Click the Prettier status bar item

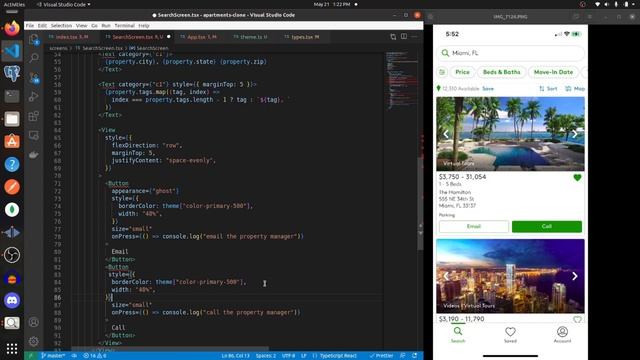(x=381, y=356)
